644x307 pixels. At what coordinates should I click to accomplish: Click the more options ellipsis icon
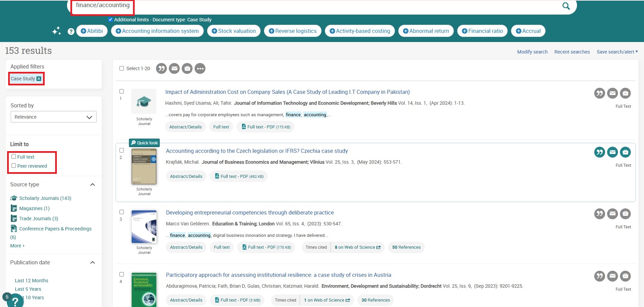click(200, 68)
